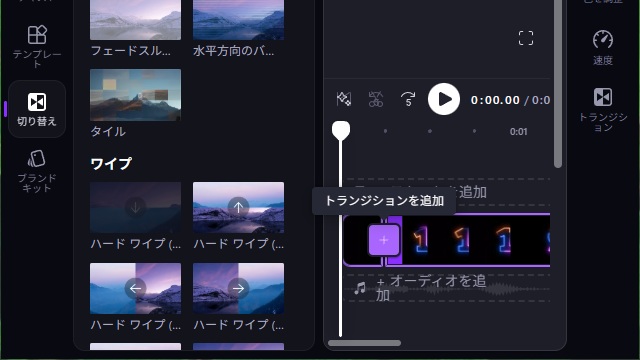The width and height of the screenshot is (640, 360).
Task: Select hard wipe right arrow thumbnail
Action: pyautogui.click(x=238, y=288)
